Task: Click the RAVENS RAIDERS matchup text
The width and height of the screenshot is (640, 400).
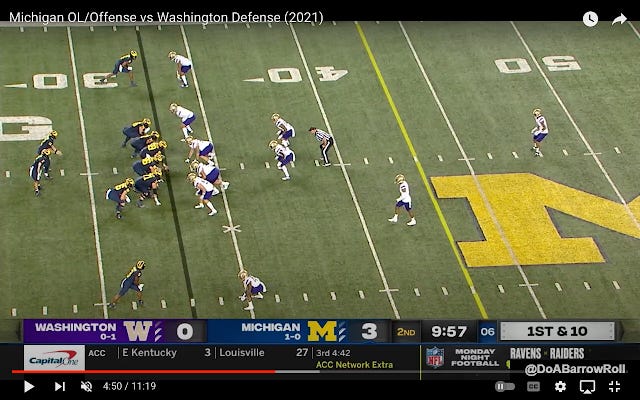Action: tap(547, 353)
